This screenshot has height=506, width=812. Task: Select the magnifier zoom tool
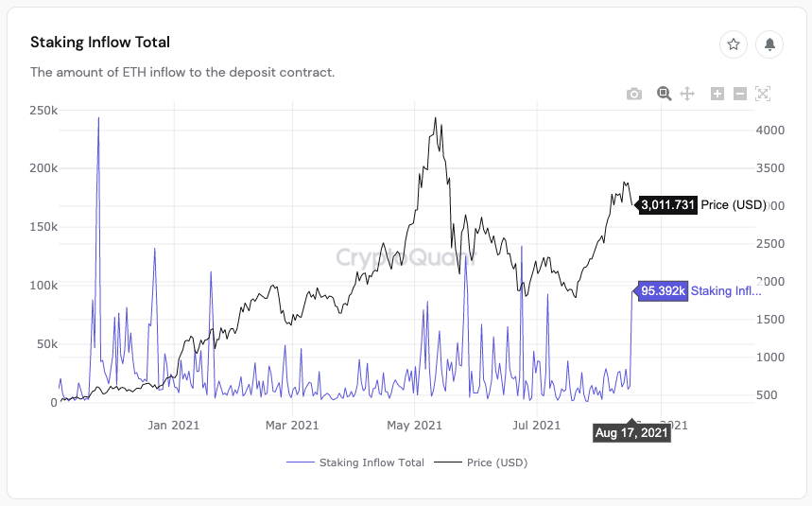pos(665,94)
